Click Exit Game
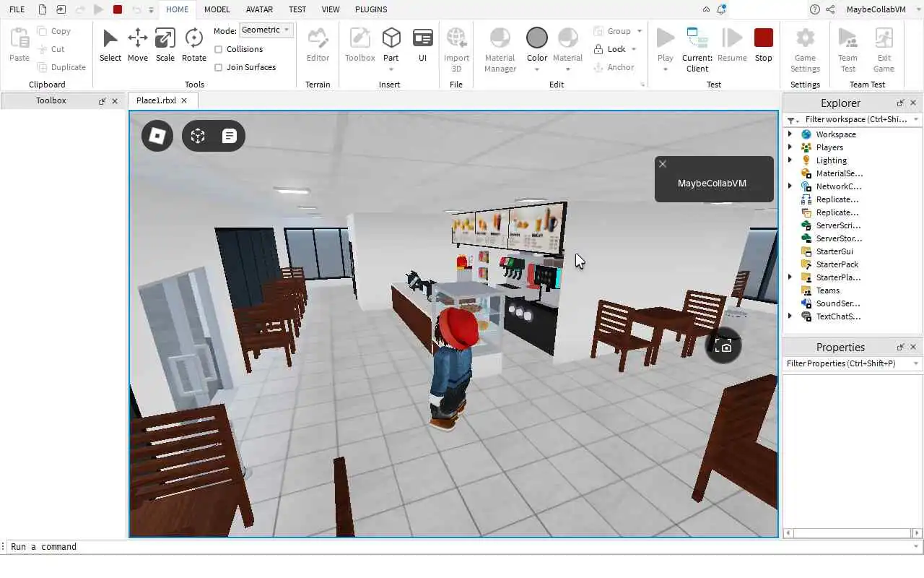This screenshot has height=578, width=924. coord(884,49)
